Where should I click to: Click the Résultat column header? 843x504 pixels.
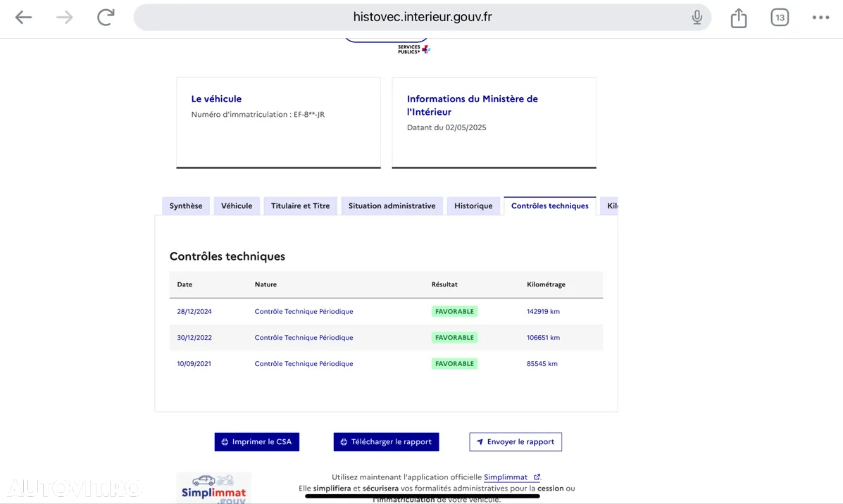pyautogui.click(x=444, y=284)
